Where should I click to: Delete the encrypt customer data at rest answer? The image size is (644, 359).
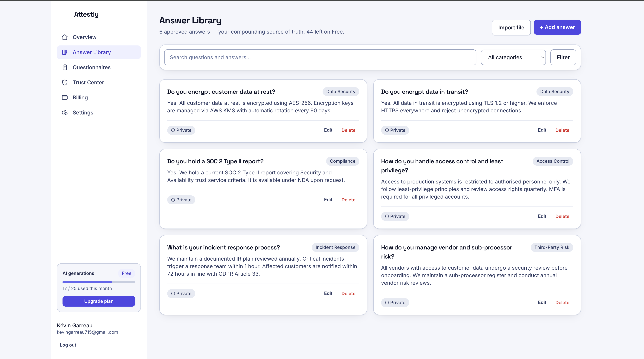point(348,130)
